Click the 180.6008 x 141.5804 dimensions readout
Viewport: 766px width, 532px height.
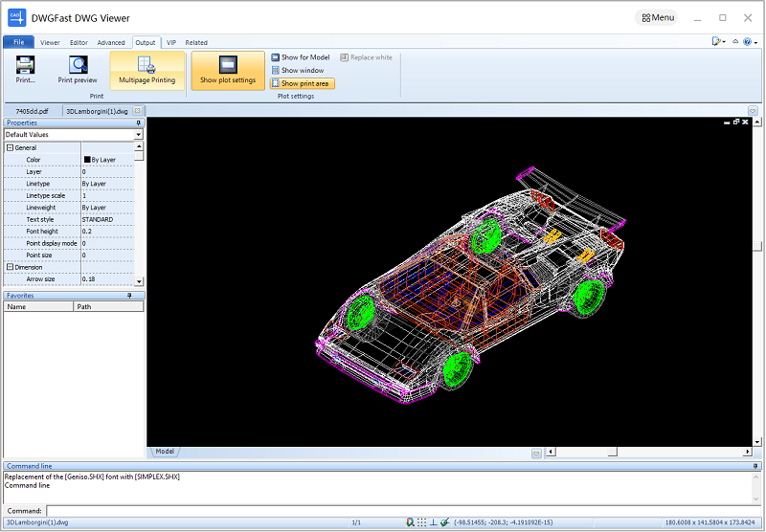tap(710, 522)
